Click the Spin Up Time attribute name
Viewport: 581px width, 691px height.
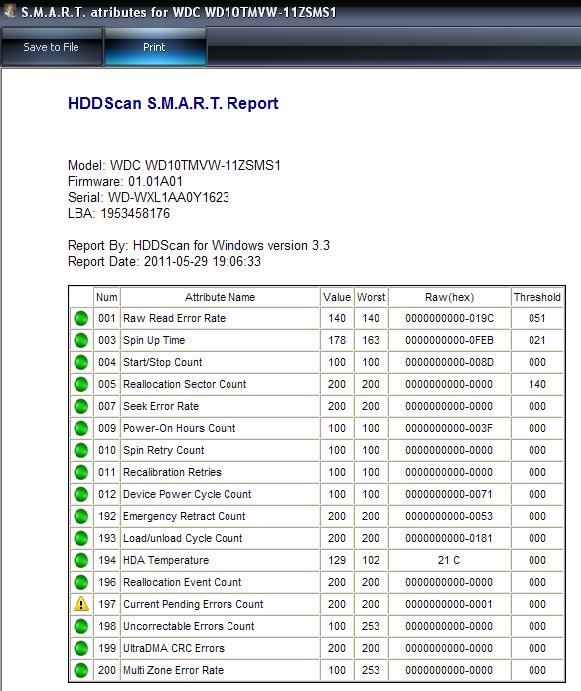point(154,340)
